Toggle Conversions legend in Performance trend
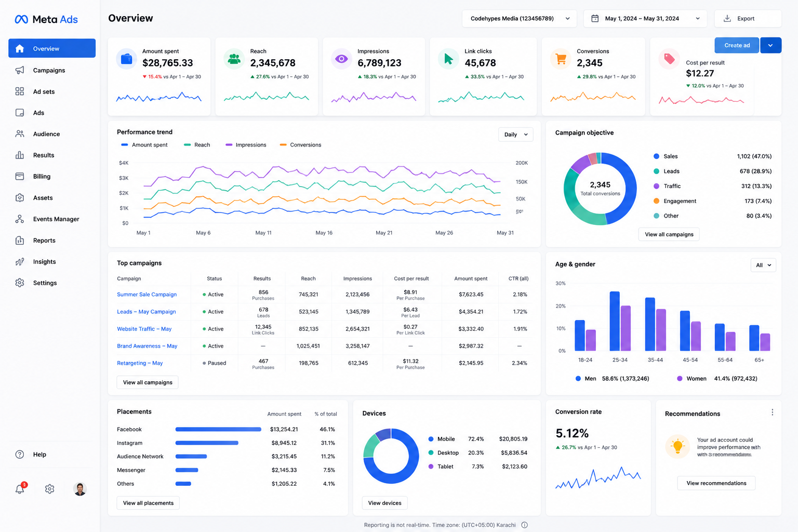The width and height of the screenshot is (798, 532). (x=300, y=145)
